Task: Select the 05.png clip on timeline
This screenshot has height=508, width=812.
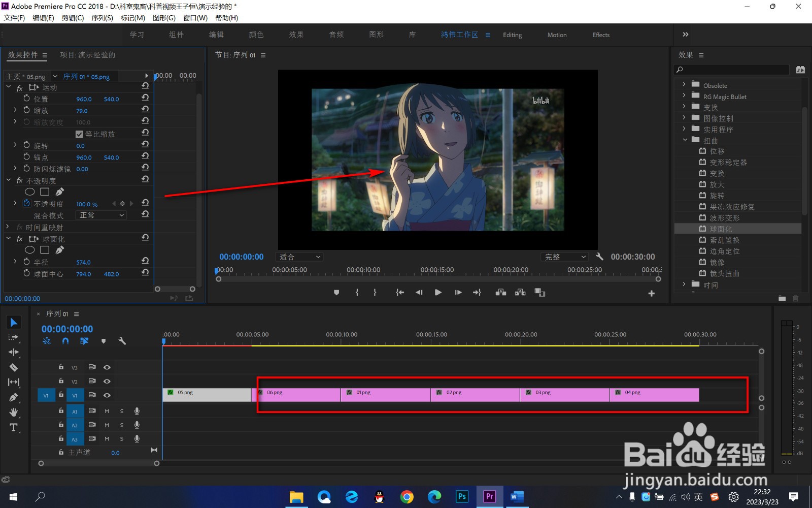Action: pyautogui.click(x=207, y=395)
